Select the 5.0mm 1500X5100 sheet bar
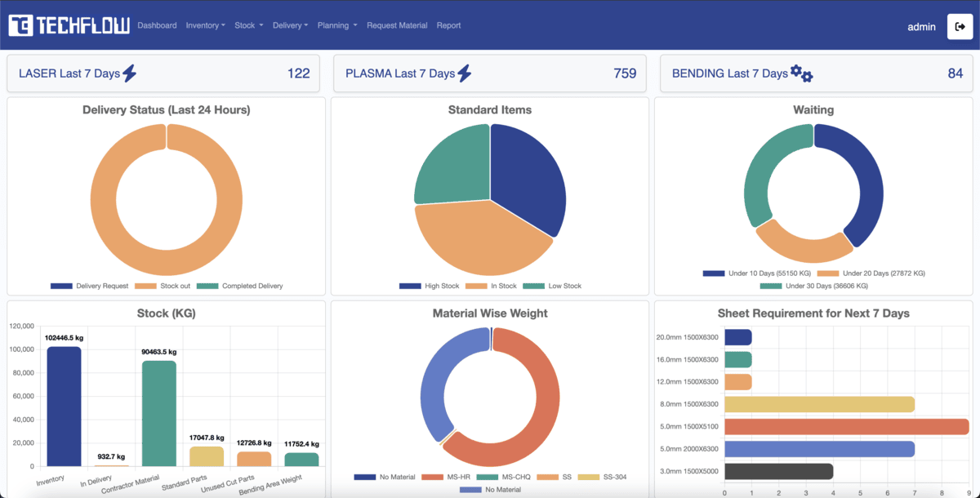Viewport: 980px width, 498px height. tap(845, 427)
